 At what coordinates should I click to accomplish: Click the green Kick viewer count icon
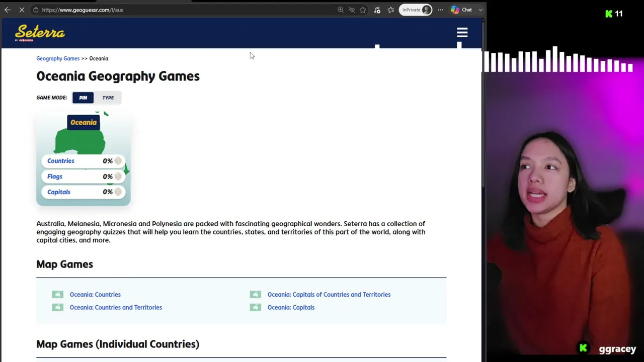coord(609,14)
